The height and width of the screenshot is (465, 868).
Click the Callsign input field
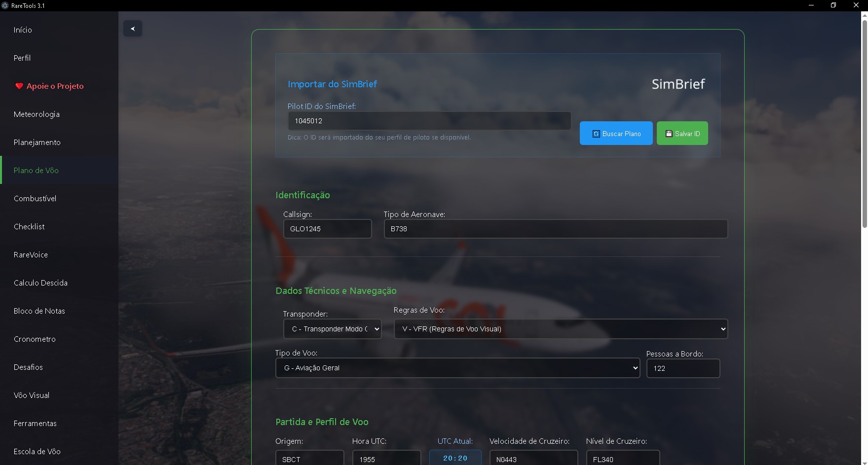pyautogui.click(x=327, y=229)
